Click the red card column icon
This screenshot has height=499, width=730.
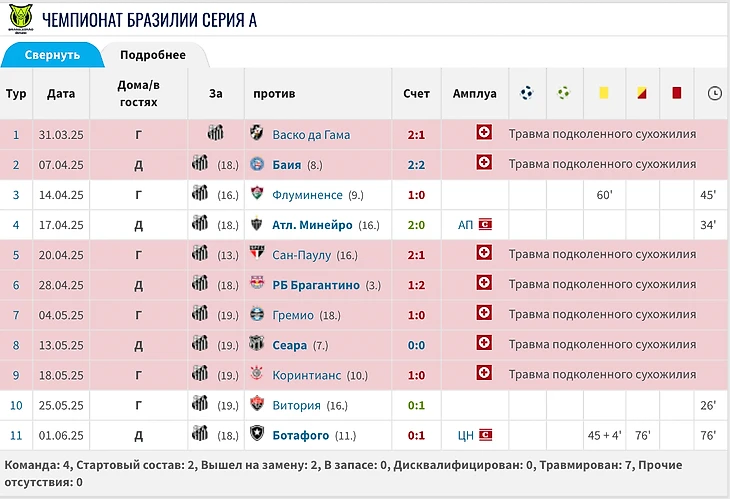pos(677,93)
